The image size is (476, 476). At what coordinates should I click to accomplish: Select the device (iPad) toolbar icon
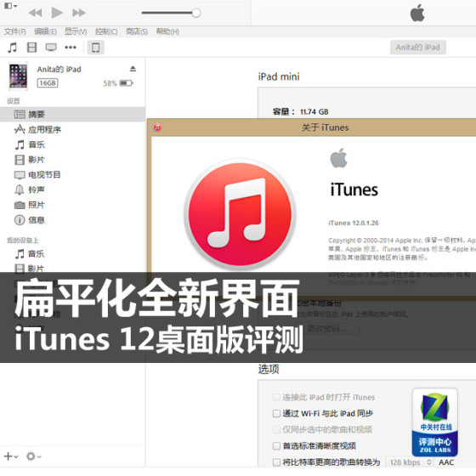tap(95, 48)
